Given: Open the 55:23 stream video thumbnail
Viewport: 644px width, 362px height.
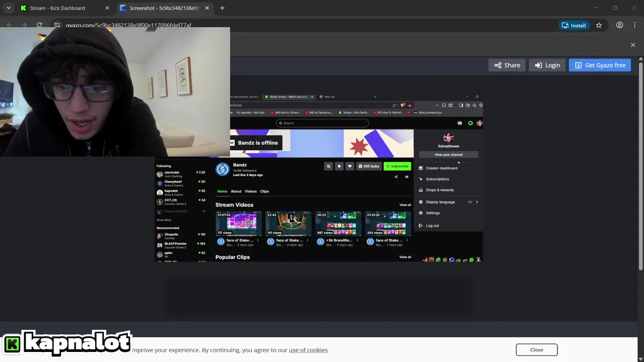Looking at the screenshot, I should 338,224.
